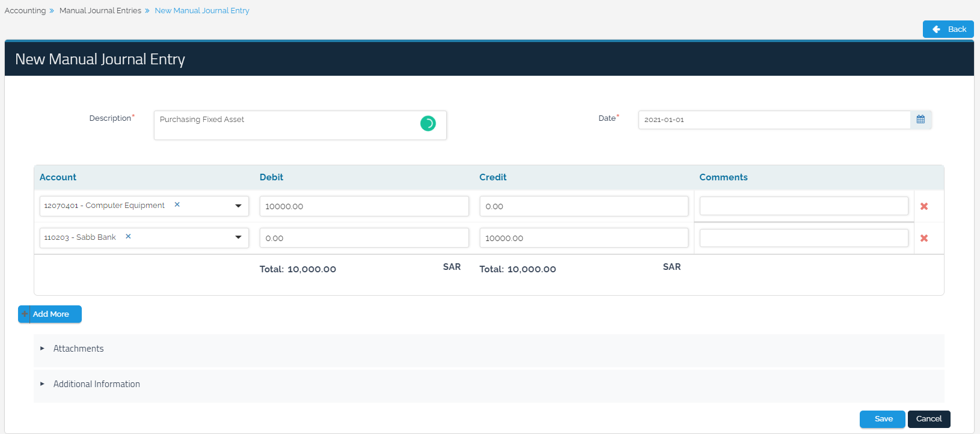Screen dimensions: 980x434
Task: Add More journal rows
Action: tap(50, 314)
